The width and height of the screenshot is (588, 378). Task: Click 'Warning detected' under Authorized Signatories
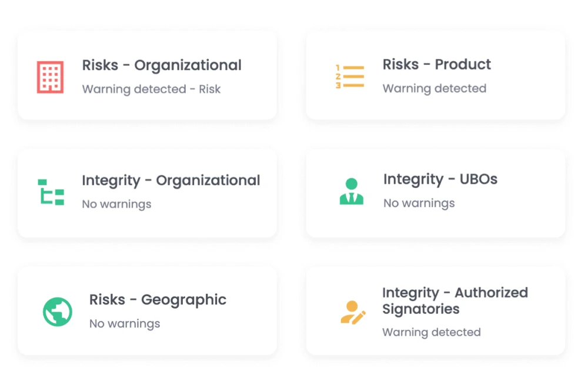click(431, 333)
